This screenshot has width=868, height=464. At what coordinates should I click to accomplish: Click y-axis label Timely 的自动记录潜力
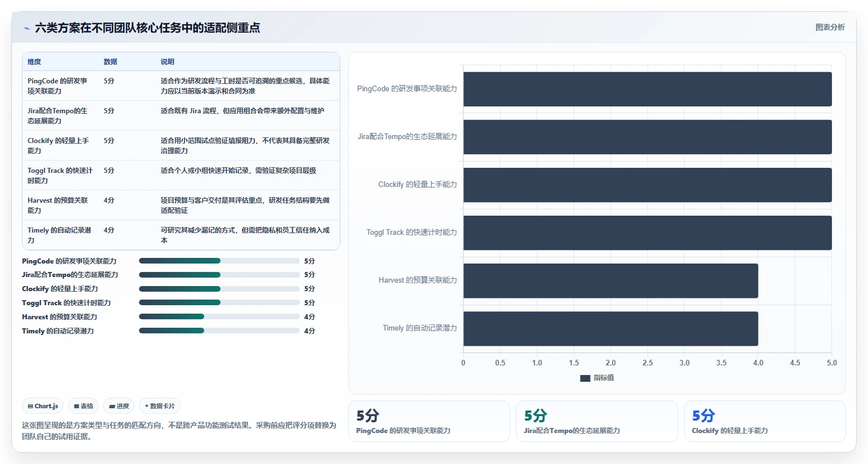click(420, 328)
